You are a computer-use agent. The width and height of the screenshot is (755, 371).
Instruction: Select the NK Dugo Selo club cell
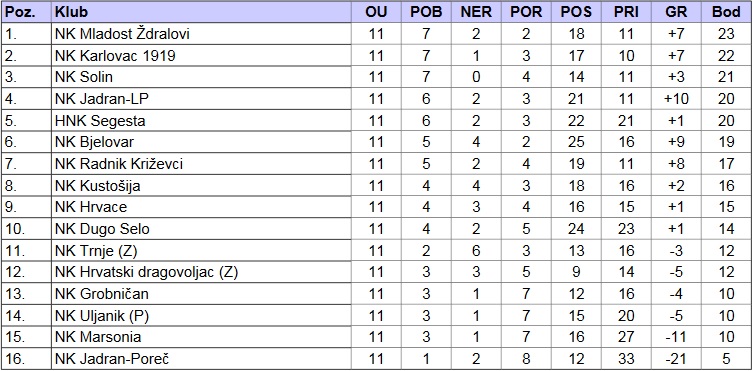click(201, 229)
